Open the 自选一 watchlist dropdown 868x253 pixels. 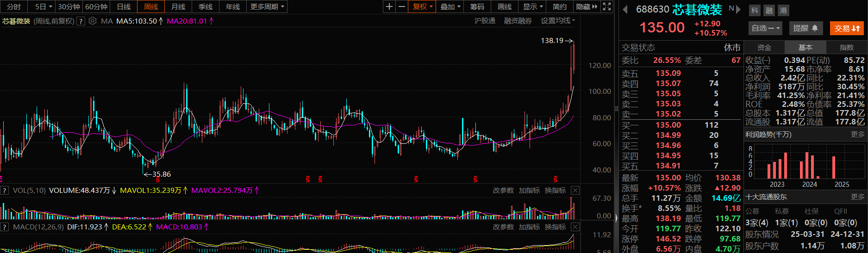pos(765,28)
